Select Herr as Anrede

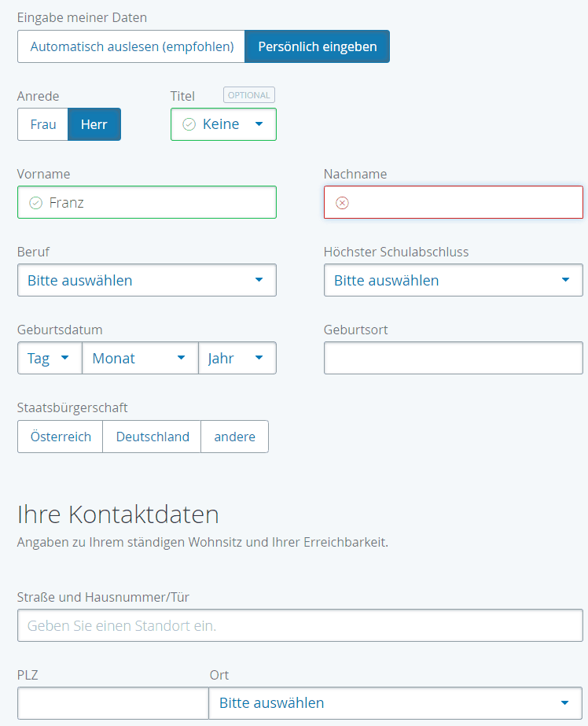pos(94,124)
